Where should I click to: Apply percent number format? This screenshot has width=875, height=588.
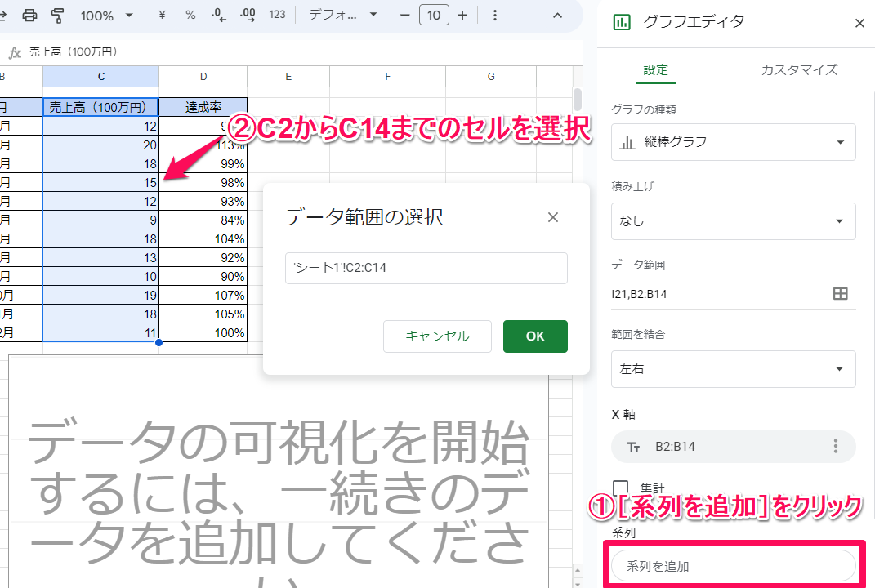[x=190, y=15]
